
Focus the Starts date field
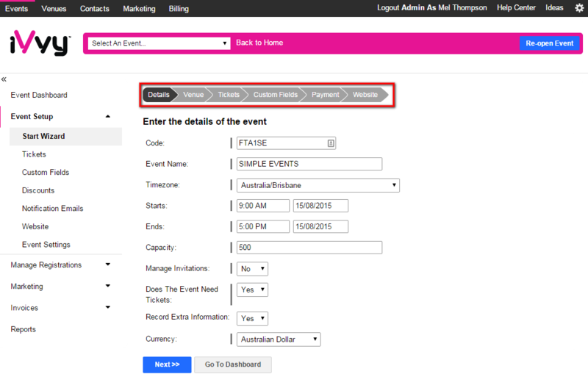(x=320, y=206)
